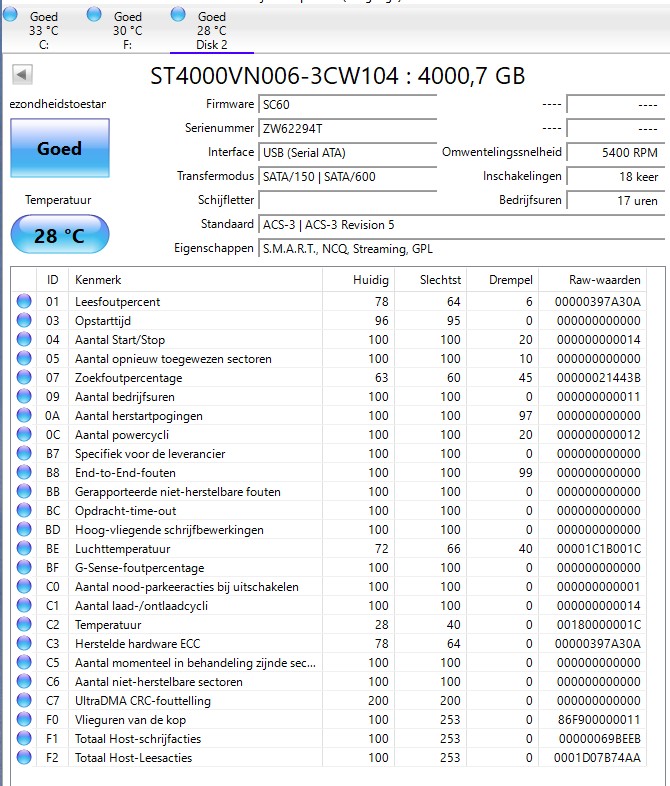Viewport: 670px width, 786px height.
Task: Click the status icon for Opstarttijd
Action: pyautogui.click(x=24, y=320)
